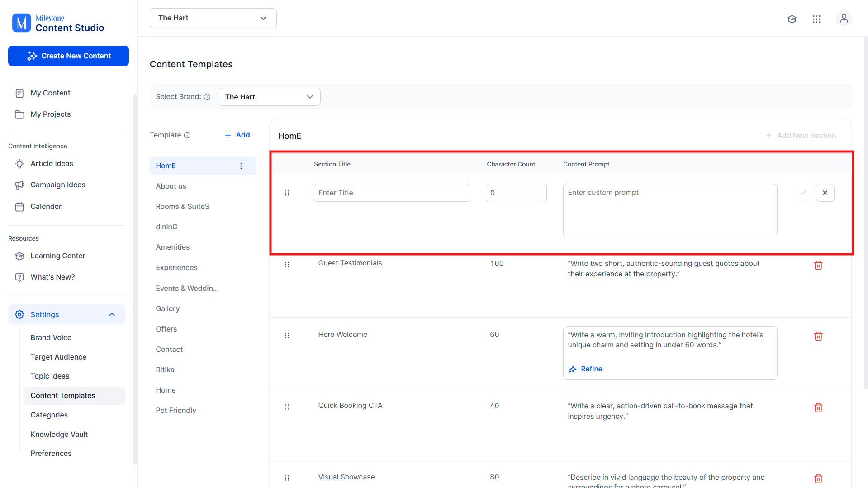
Task: Click Add New Section
Action: click(801, 136)
